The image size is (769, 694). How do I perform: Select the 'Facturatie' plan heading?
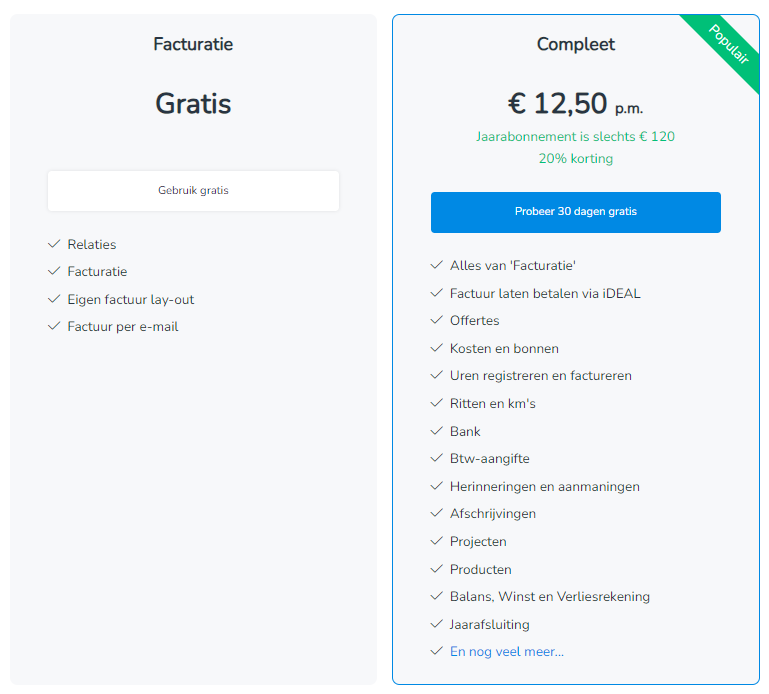[193, 44]
